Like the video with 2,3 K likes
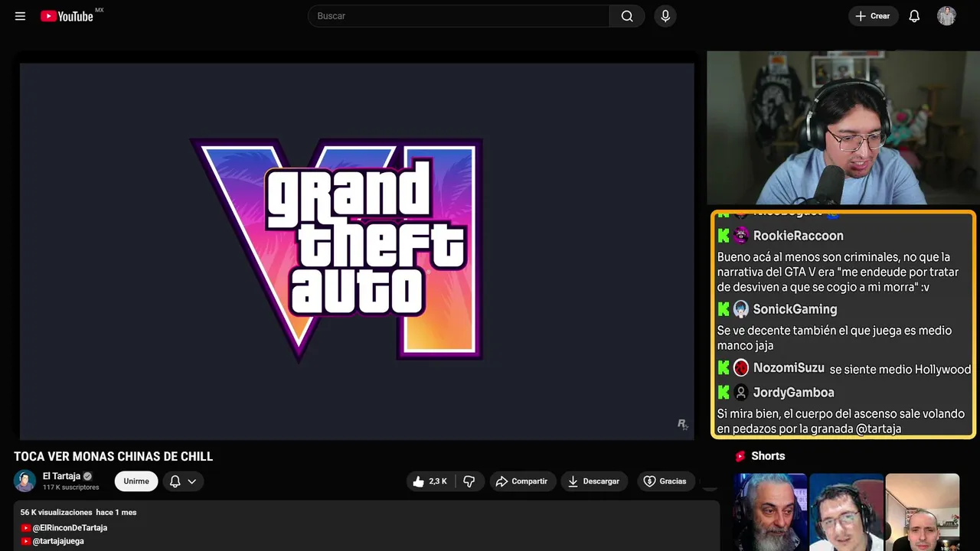This screenshot has height=551, width=980. pos(430,481)
